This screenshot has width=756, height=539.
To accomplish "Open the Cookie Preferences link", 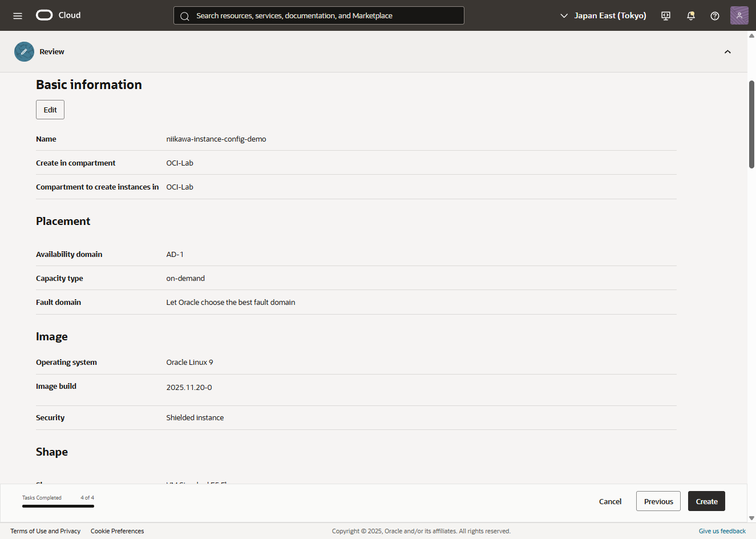I will pos(117,531).
